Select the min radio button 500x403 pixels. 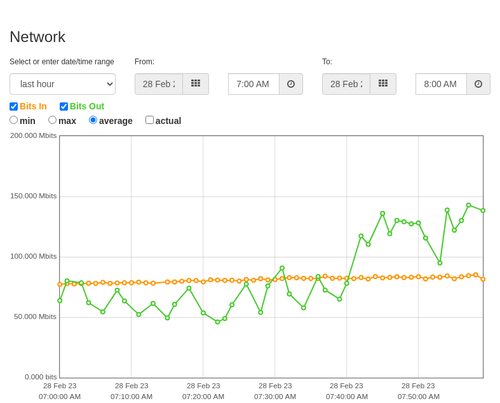point(14,120)
